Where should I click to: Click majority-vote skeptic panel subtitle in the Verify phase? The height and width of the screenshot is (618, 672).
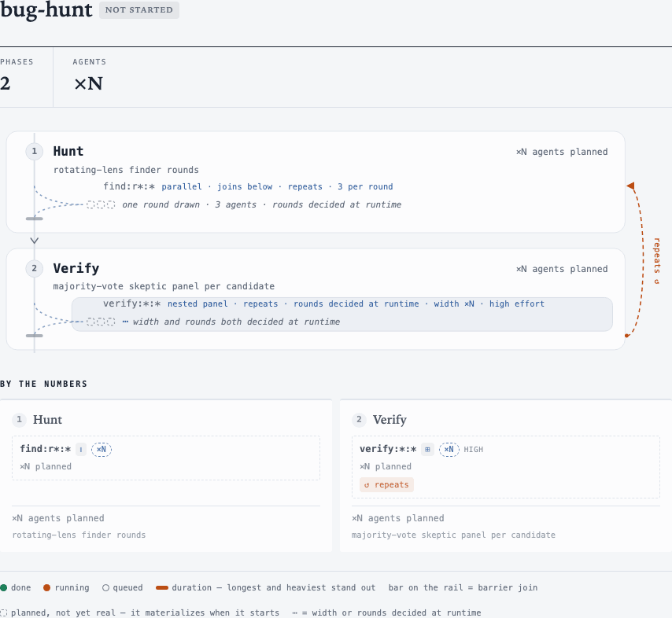(x=164, y=286)
